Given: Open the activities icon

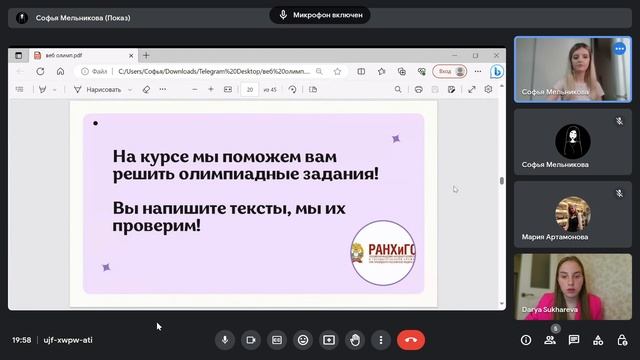Looking at the screenshot, I should pos(598,340).
